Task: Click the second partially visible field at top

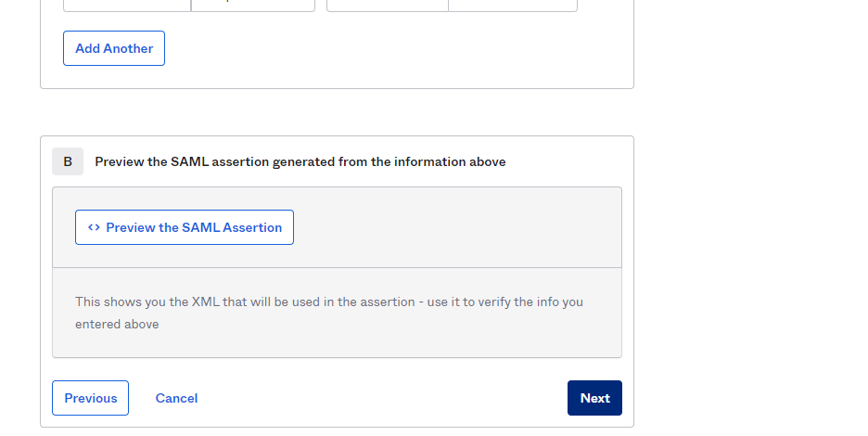Action: click(x=252, y=5)
